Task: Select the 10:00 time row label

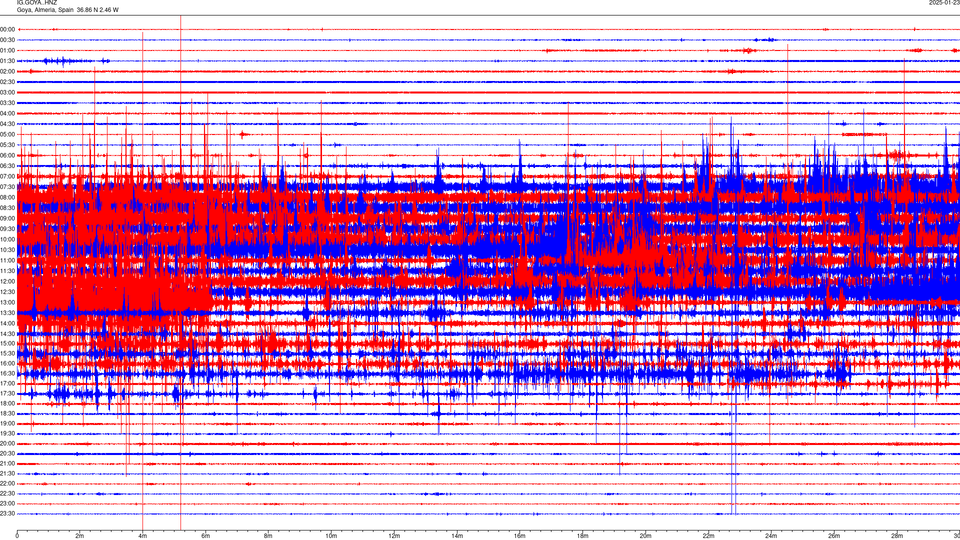Action: coord(7,239)
